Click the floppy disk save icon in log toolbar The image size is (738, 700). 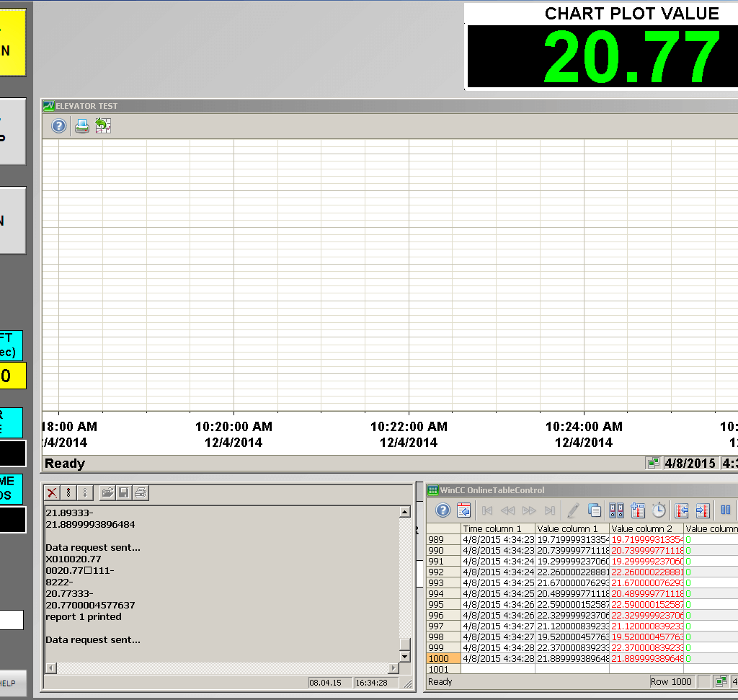point(124,493)
